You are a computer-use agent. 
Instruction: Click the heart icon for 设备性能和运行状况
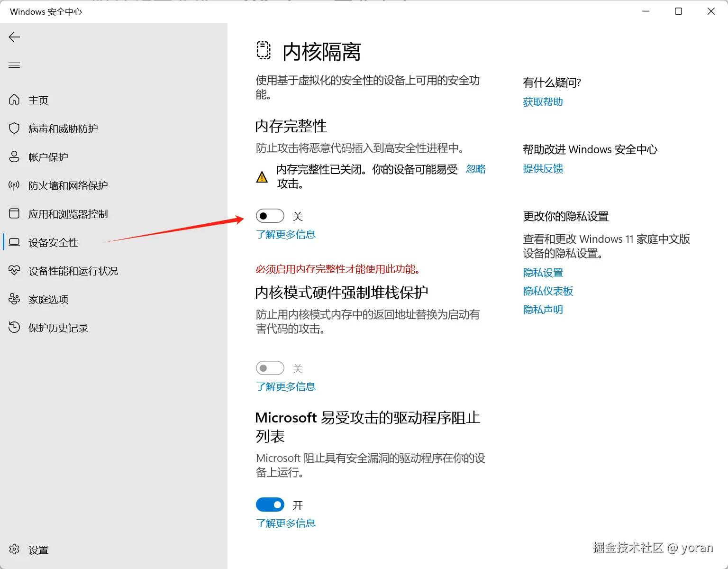[x=14, y=270]
